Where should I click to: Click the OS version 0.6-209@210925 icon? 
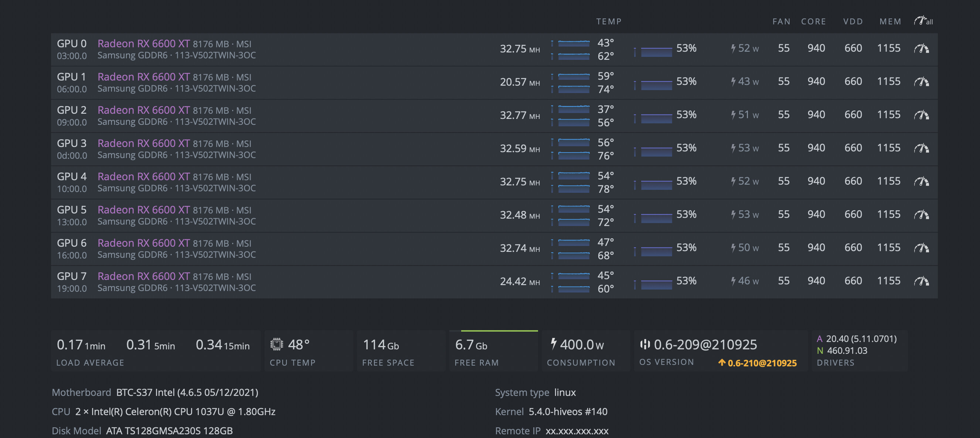pyautogui.click(x=645, y=345)
